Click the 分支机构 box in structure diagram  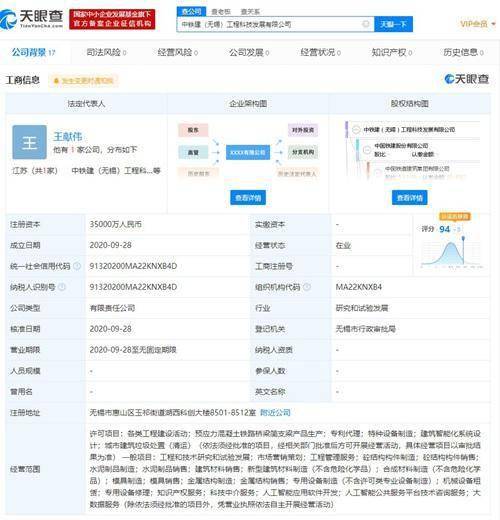tap(303, 152)
